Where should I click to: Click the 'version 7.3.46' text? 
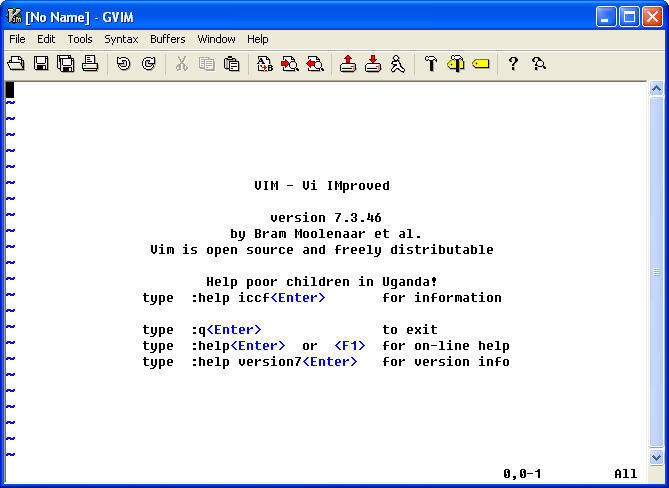tap(326, 218)
